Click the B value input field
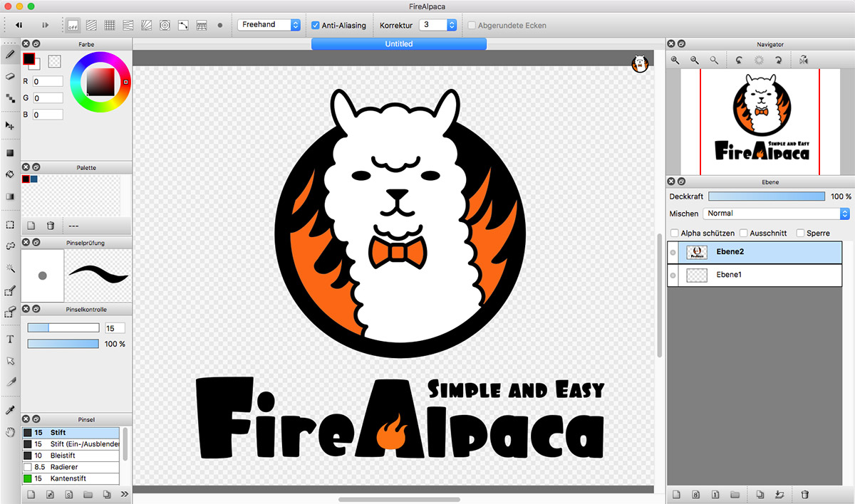 tap(48, 115)
